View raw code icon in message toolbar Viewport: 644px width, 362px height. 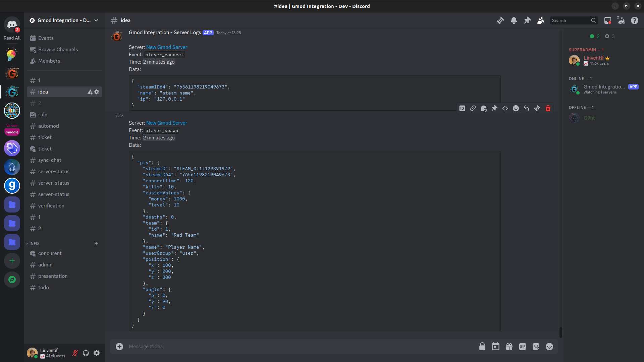tap(505, 108)
